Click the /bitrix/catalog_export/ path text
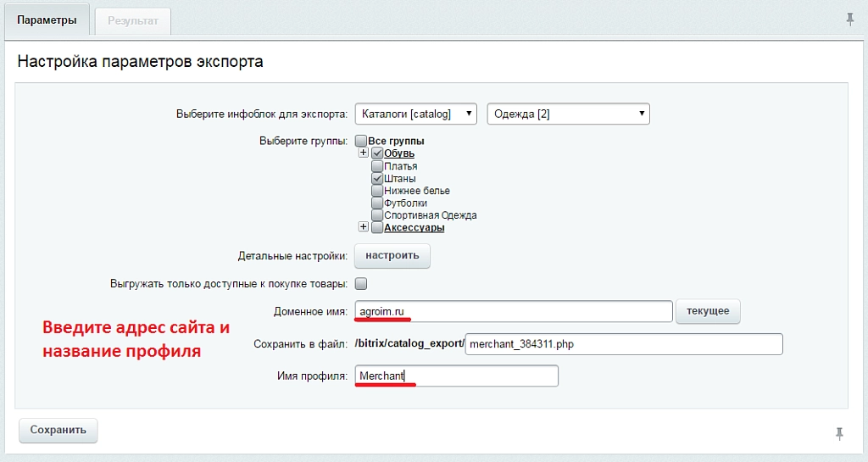Image resolution: width=868 pixels, height=462 pixels. coord(409,343)
